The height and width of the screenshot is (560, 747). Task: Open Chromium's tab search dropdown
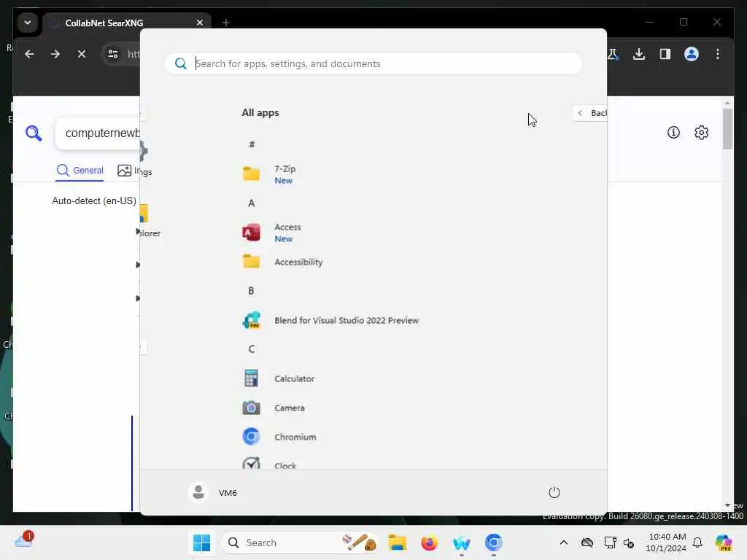point(28,23)
